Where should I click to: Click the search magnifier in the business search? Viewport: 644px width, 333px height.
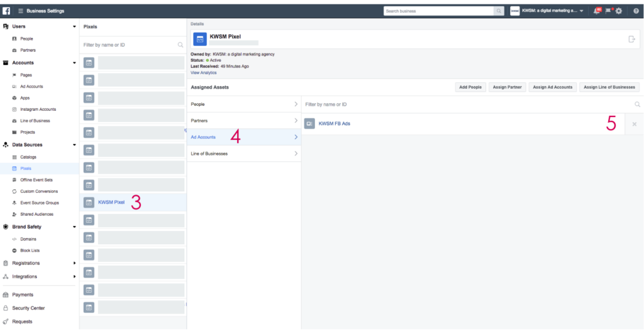[x=499, y=11]
